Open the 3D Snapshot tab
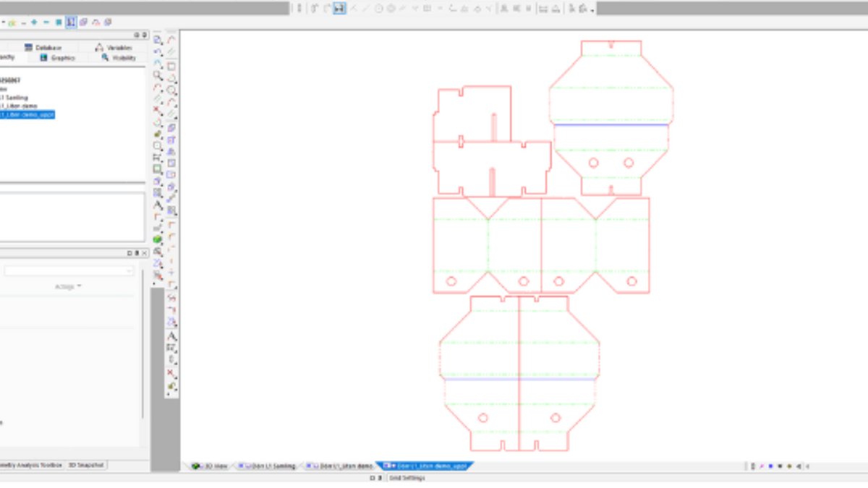This screenshot has height=488, width=868. pos(86,465)
